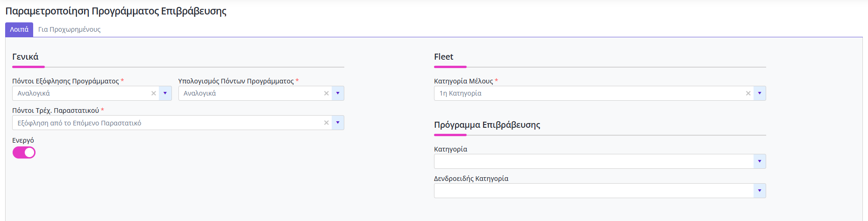This screenshot has width=868, height=221.
Task: Click the Ενεργό label
Action: [x=23, y=140]
